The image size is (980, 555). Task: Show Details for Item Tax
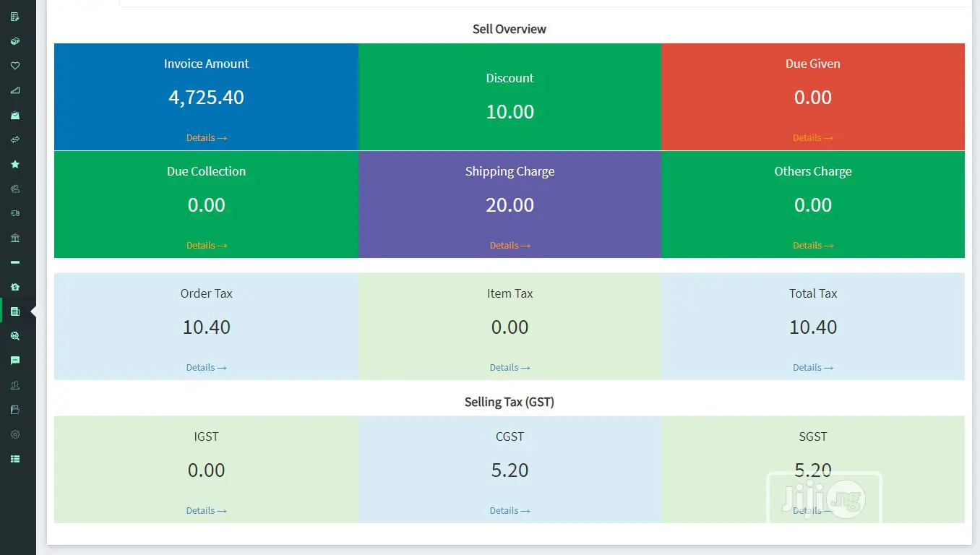click(510, 367)
